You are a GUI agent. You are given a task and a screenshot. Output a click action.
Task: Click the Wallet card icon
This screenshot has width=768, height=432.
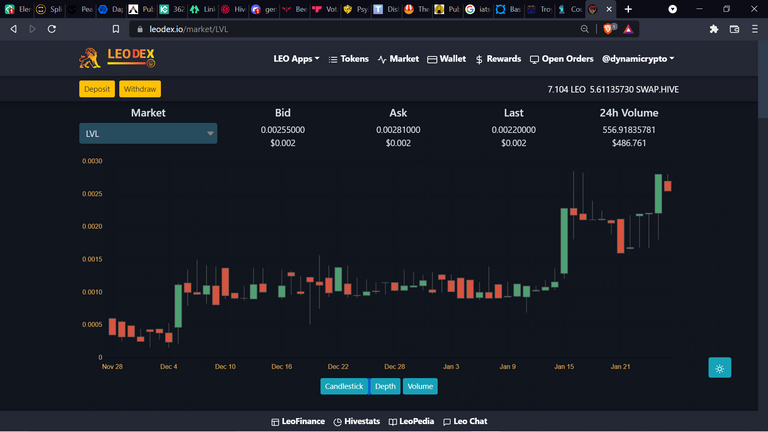tap(432, 59)
